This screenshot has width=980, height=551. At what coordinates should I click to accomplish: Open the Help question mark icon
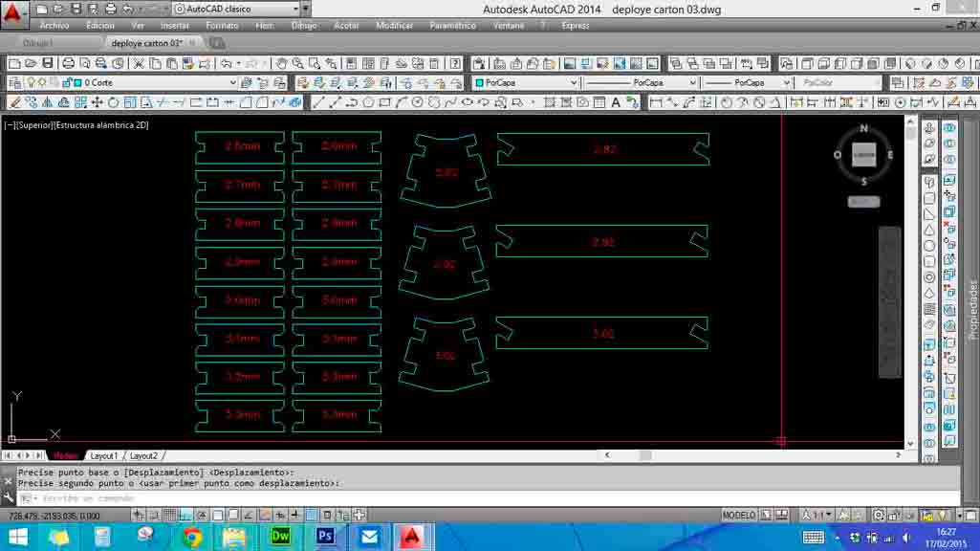click(x=456, y=63)
